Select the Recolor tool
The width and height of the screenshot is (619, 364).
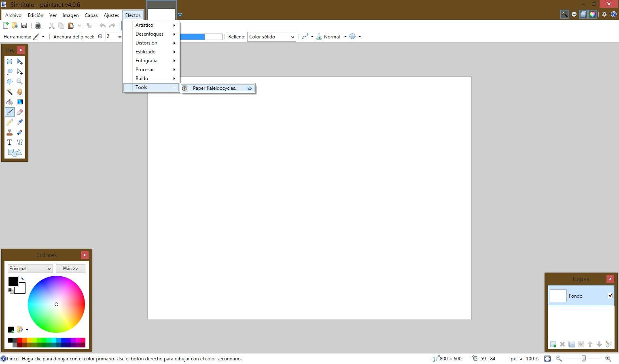click(20, 132)
